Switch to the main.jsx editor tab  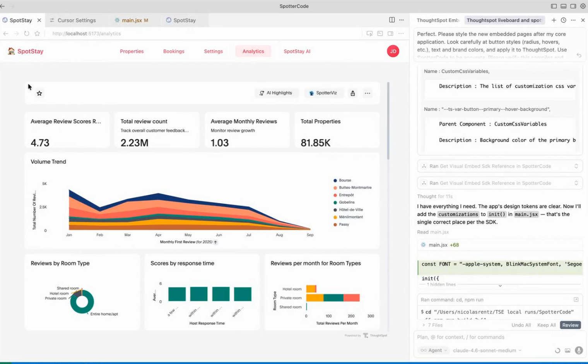(132, 20)
